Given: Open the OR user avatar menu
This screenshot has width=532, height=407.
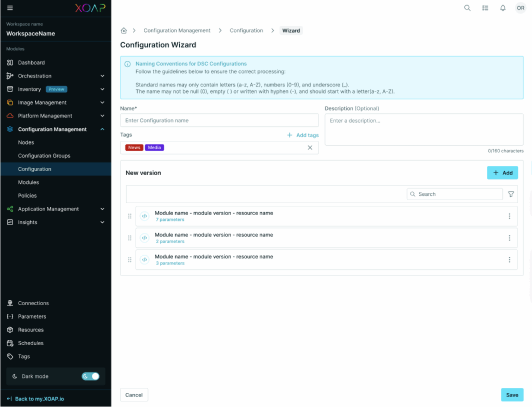Looking at the screenshot, I should click(520, 8).
